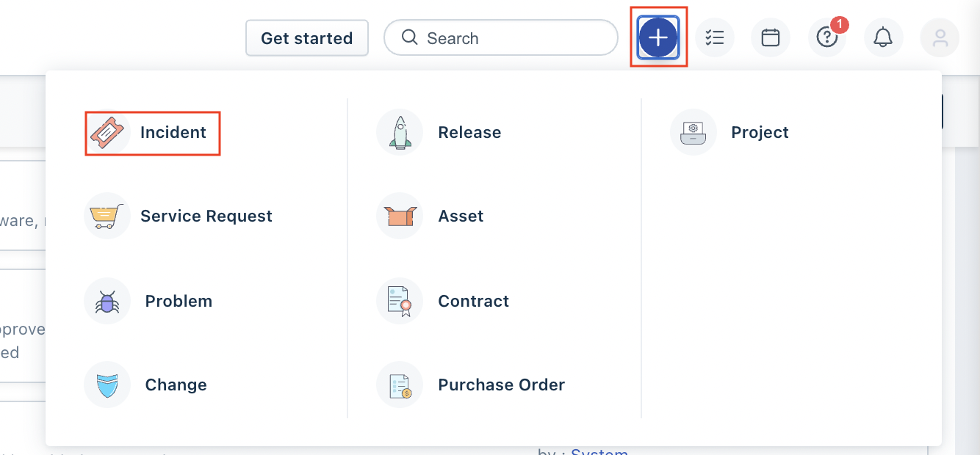Add a new Asset
This screenshot has height=455, width=980.
461,216
